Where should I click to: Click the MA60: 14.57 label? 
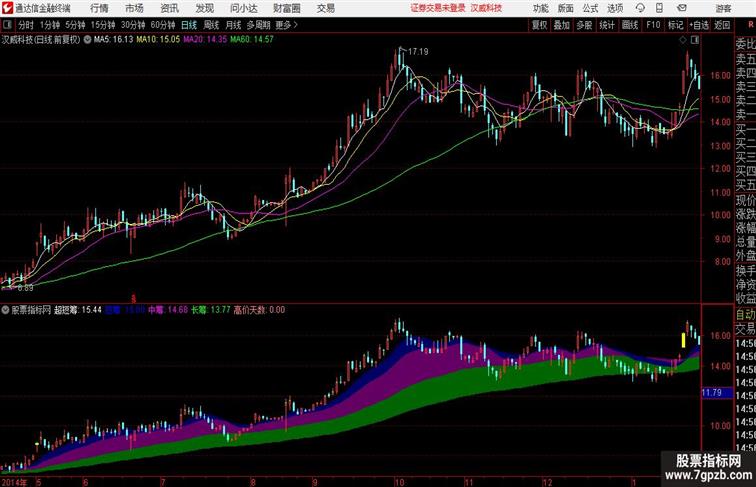coord(252,40)
